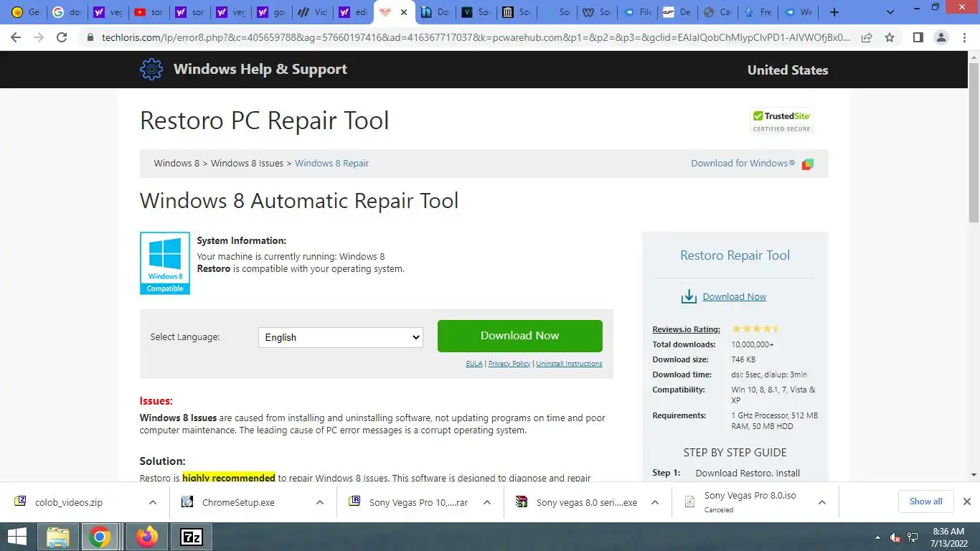Click Windows 8 Repair in the breadcrumb
980x551 pixels.
[331, 163]
